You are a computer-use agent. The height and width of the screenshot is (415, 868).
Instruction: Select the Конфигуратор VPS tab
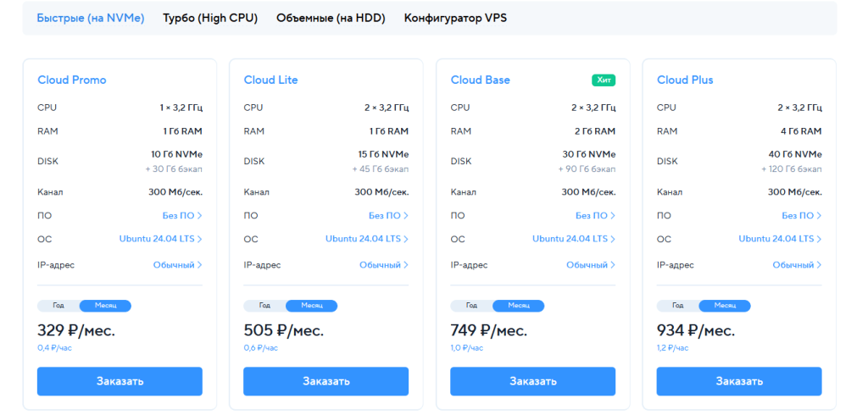click(x=455, y=18)
